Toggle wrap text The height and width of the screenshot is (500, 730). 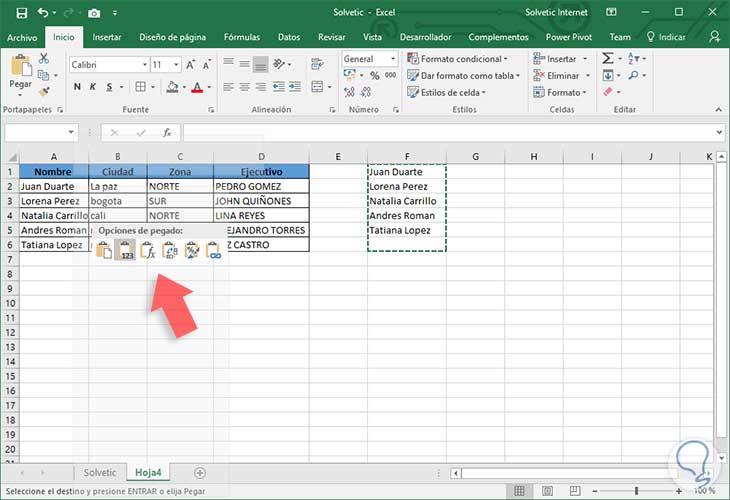coord(318,64)
